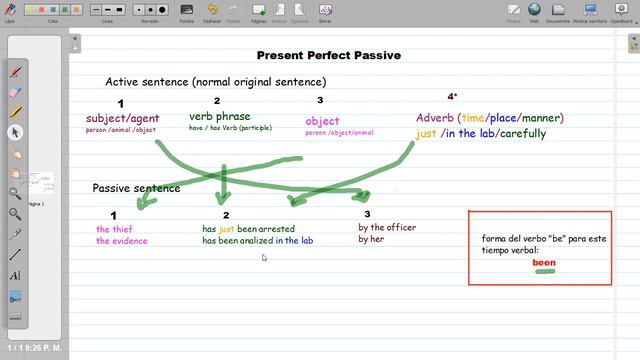The width and height of the screenshot is (640, 360).
Task: Select the pink eraser tool
Action: (x=16, y=92)
